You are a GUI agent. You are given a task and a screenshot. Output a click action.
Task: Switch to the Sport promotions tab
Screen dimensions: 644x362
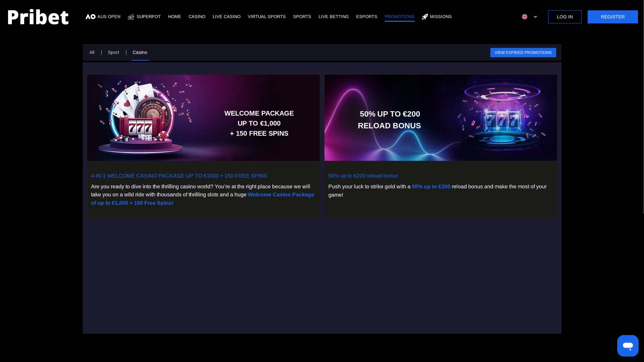[x=113, y=52]
